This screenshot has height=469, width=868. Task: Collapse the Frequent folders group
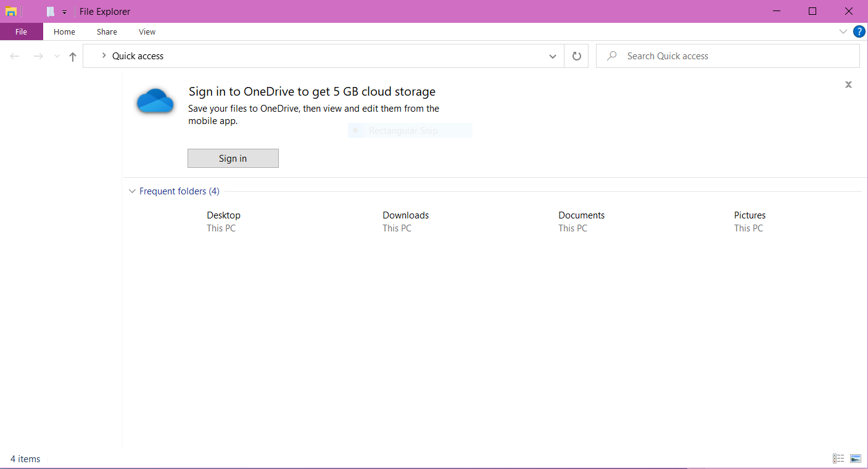point(132,191)
